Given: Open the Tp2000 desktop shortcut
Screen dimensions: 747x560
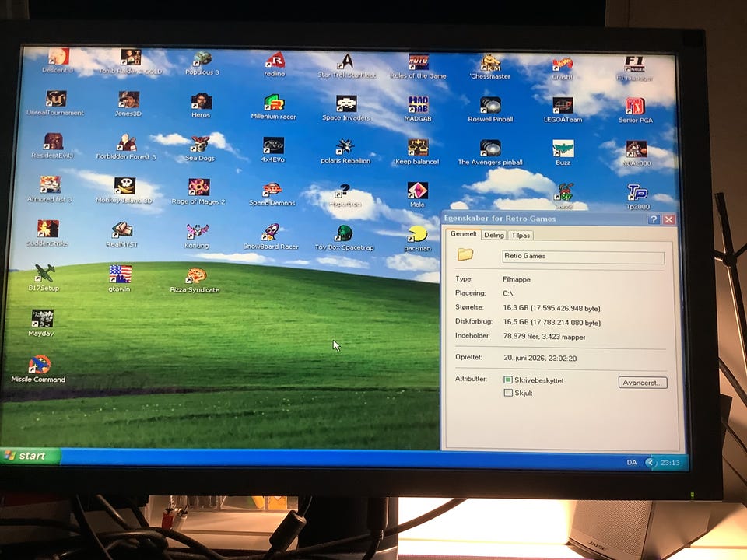Looking at the screenshot, I should coord(637,193).
